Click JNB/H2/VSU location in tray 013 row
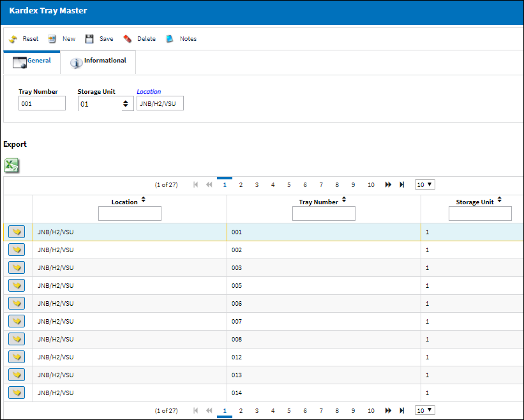 [56, 375]
